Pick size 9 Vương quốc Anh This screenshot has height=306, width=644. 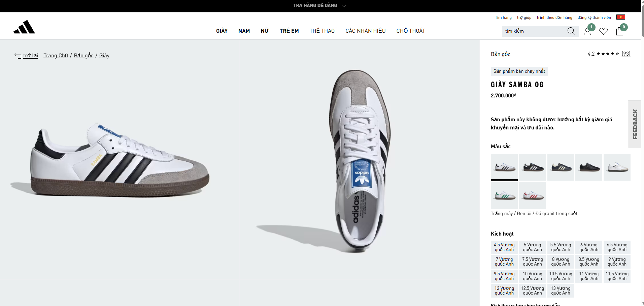click(x=617, y=262)
